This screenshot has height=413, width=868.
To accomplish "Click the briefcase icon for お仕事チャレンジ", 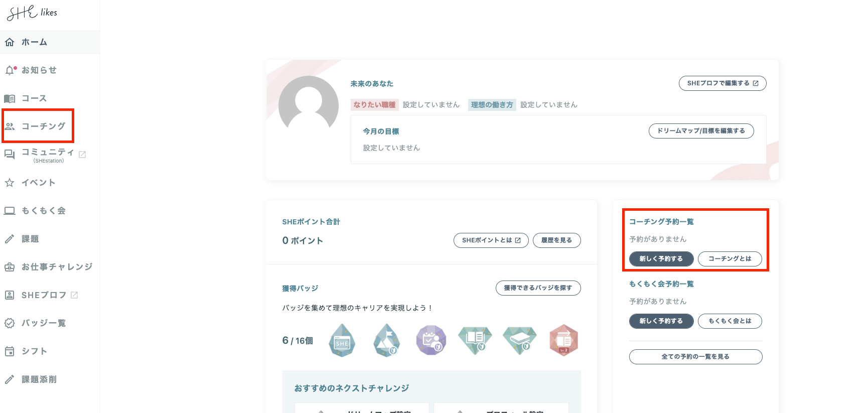I will pos(10,267).
